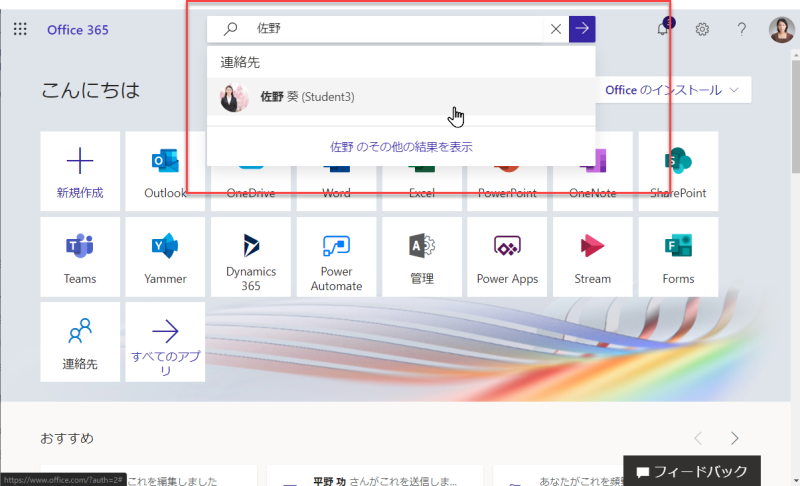Clear the search box with the X button

pyautogui.click(x=556, y=29)
